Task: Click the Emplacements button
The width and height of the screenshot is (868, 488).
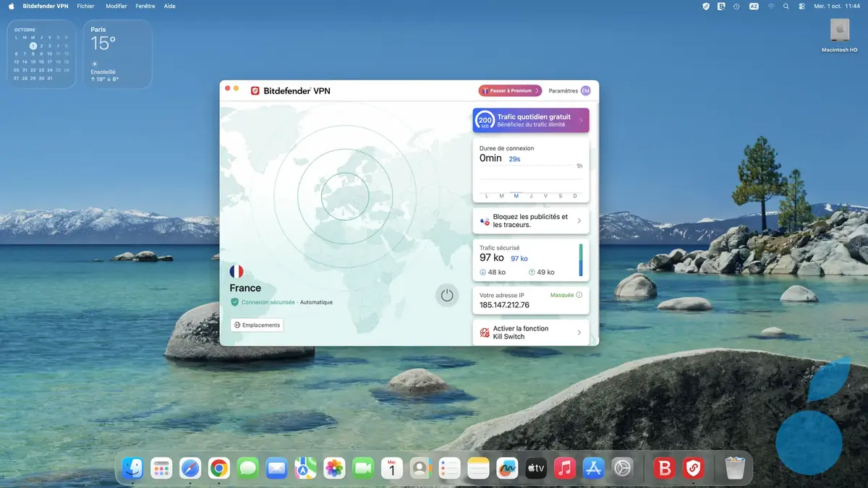Action: (x=257, y=325)
